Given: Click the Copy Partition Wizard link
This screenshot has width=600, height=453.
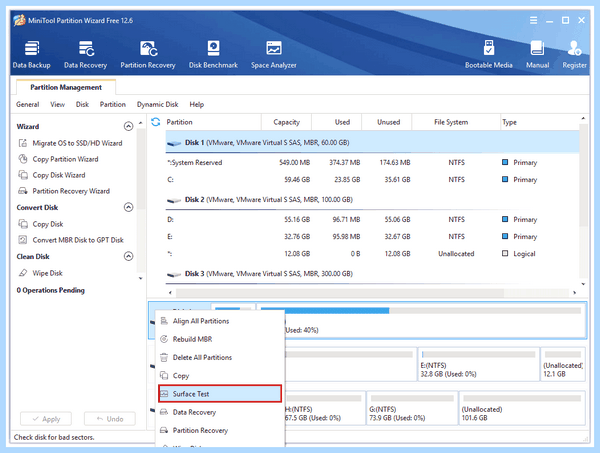Looking at the screenshot, I should coord(65,159).
